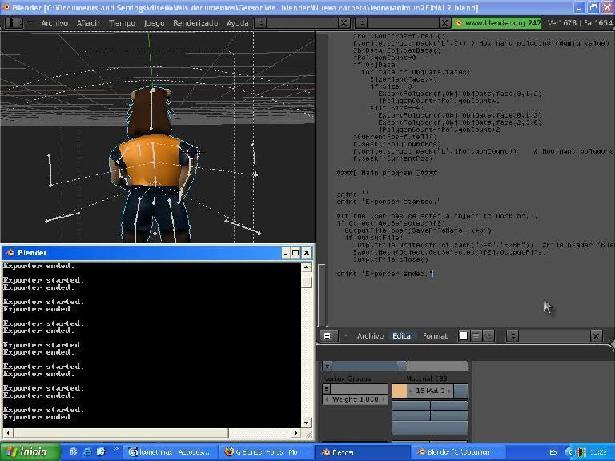Open the scene selector dropdown arrows
The image size is (615, 461).
361,23
